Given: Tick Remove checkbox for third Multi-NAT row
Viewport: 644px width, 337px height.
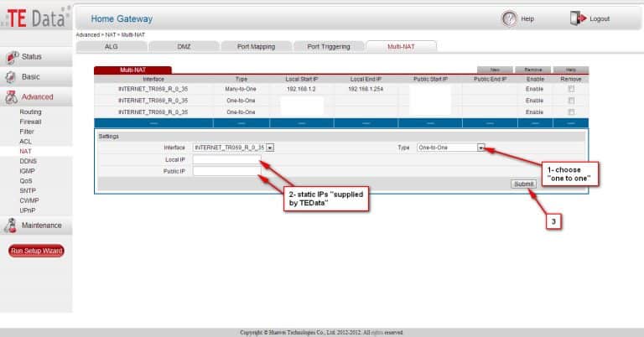Looking at the screenshot, I should tap(571, 111).
